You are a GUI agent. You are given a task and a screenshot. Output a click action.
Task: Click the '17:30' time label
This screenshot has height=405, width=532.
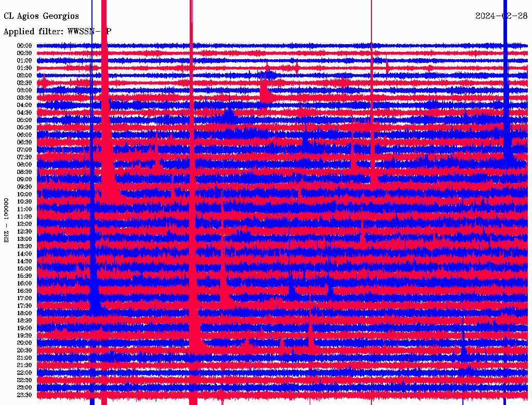24,306
